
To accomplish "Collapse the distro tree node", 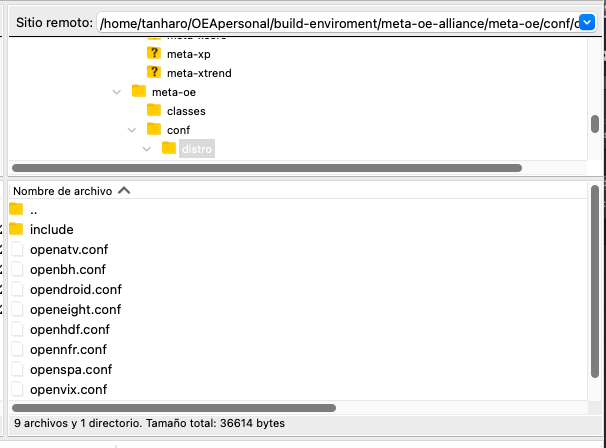I will pyautogui.click(x=147, y=149).
